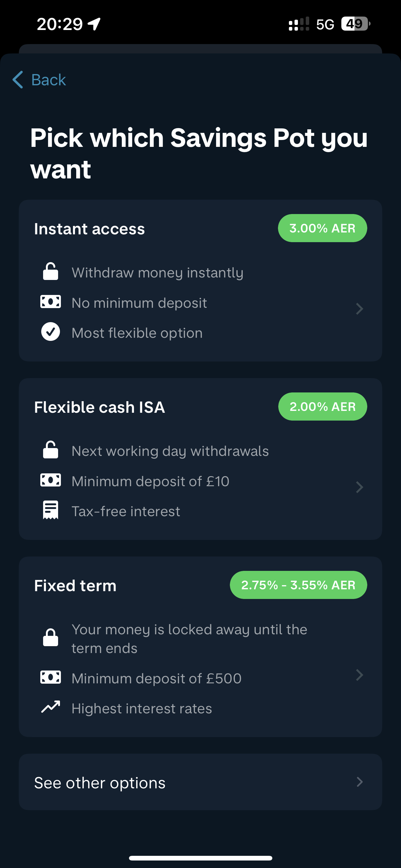Tap the banknote icon next to Minimum deposit of £10
The width and height of the screenshot is (401, 868).
51,480
